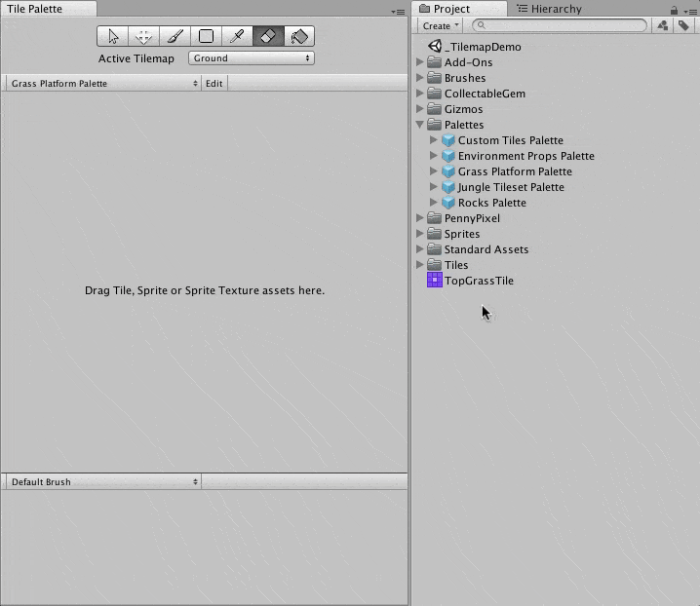Select the Rocks Palette name

coord(492,203)
